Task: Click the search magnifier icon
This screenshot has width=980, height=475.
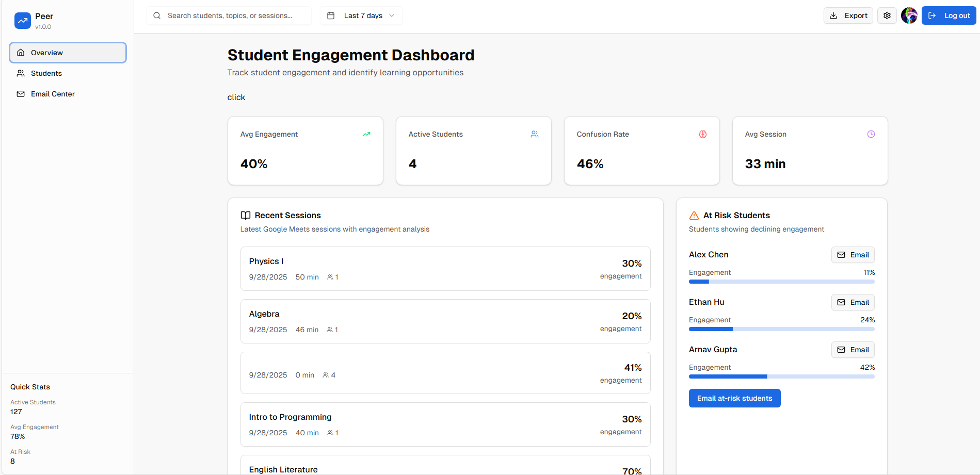Action: 157,15
